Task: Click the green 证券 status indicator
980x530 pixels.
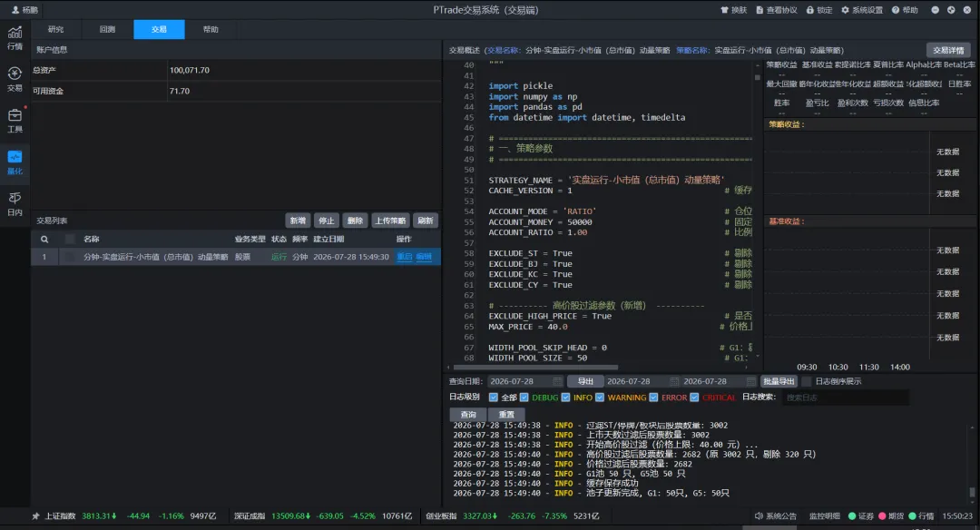Action: tap(851, 516)
